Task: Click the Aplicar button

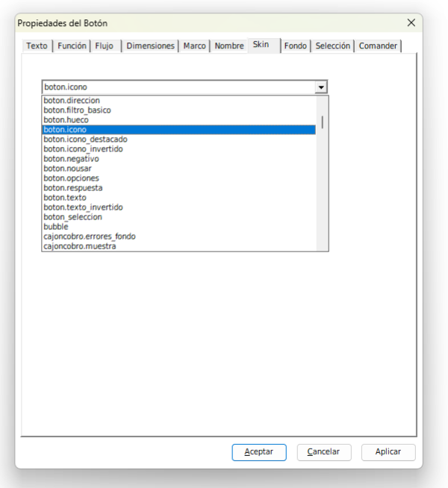Action: click(388, 452)
